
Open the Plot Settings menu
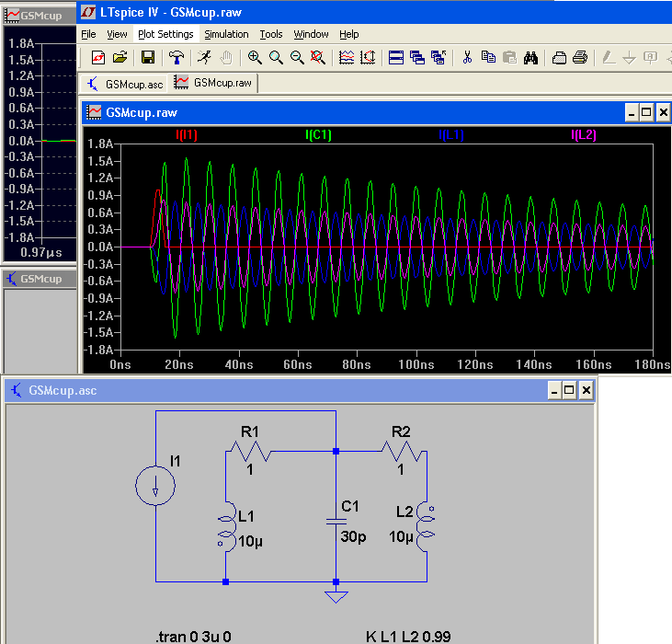tap(165, 34)
